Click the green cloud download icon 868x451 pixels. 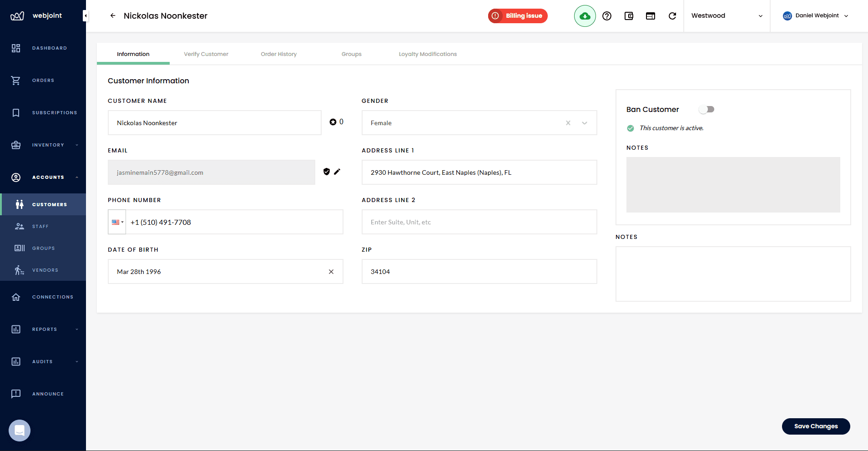tap(585, 16)
